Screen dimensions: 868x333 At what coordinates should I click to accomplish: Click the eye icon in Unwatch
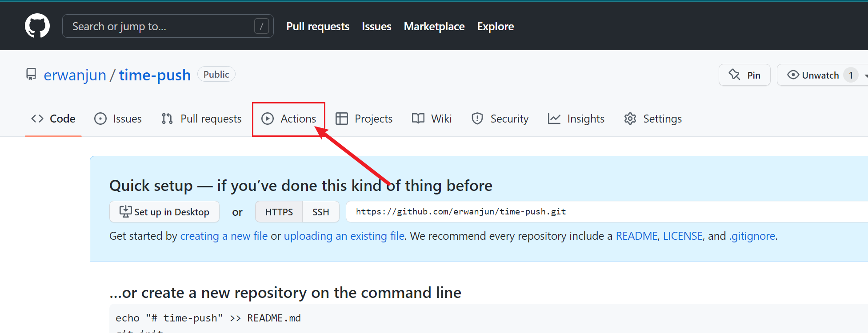(x=793, y=75)
